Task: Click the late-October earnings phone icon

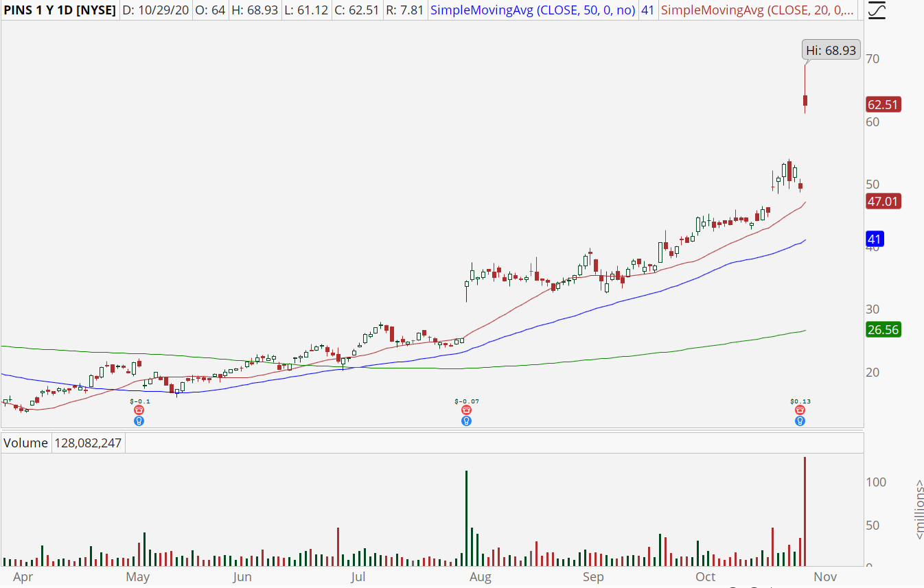Action: pyautogui.click(x=800, y=410)
